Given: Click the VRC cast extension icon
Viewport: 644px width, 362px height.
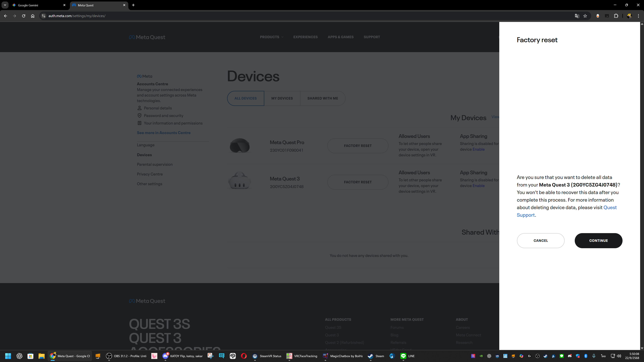Looking at the screenshot, I should [607, 16].
